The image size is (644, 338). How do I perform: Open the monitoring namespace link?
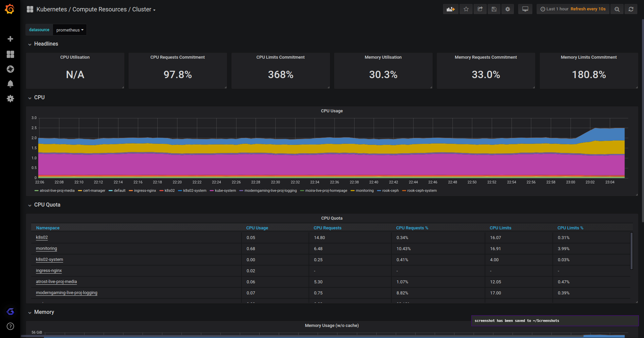46,248
